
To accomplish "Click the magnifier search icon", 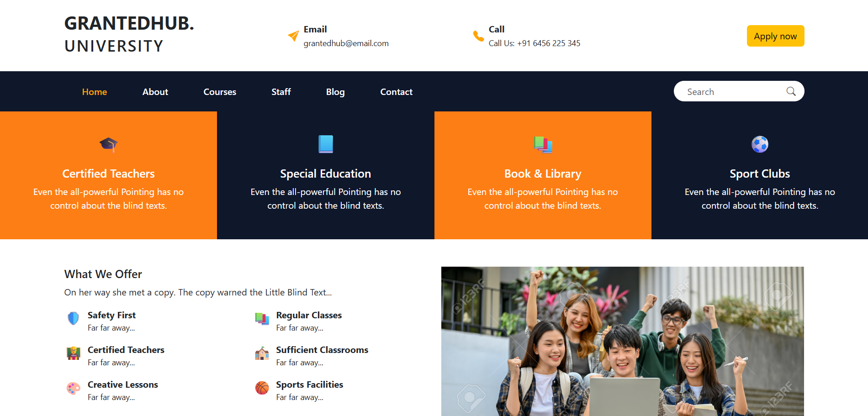I will coord(791,91).
